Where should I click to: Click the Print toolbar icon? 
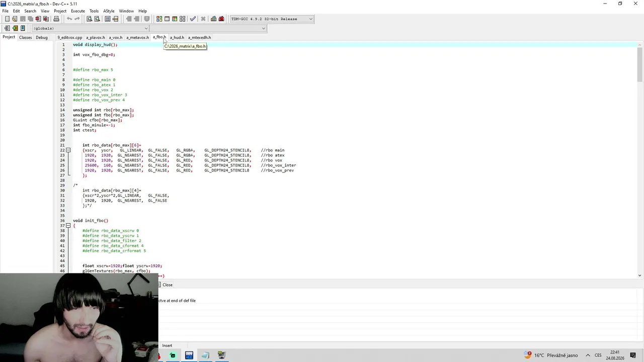(x=56, y=19)
